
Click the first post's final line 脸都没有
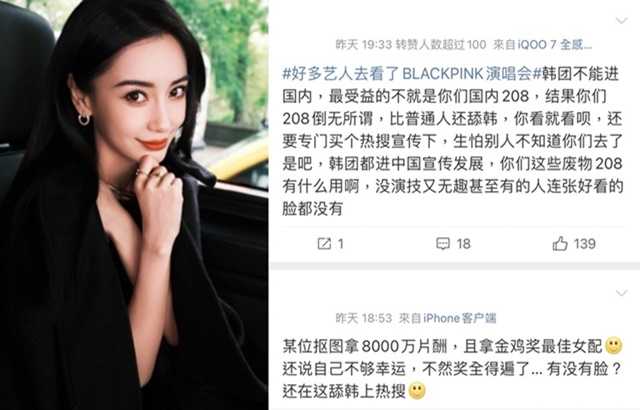point(312,209)
